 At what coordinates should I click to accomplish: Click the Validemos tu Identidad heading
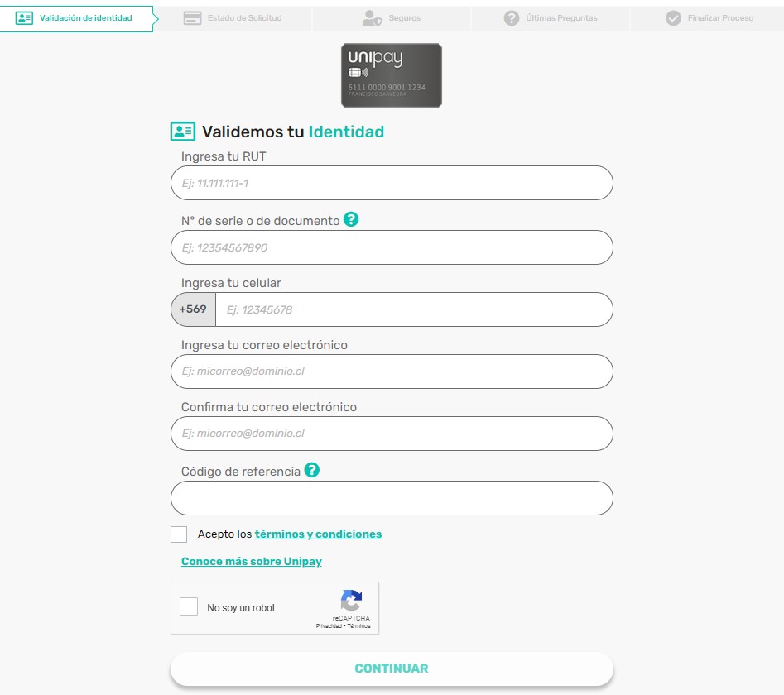[293, 132]
